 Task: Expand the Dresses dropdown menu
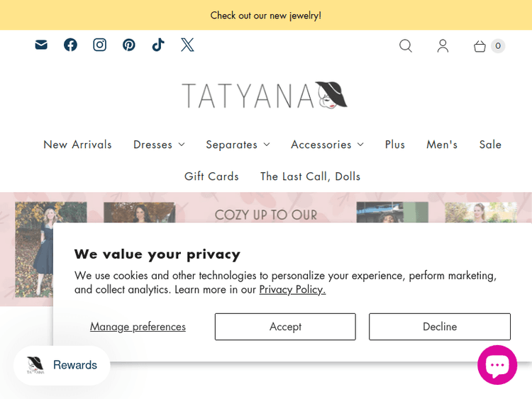coord(159,145)
